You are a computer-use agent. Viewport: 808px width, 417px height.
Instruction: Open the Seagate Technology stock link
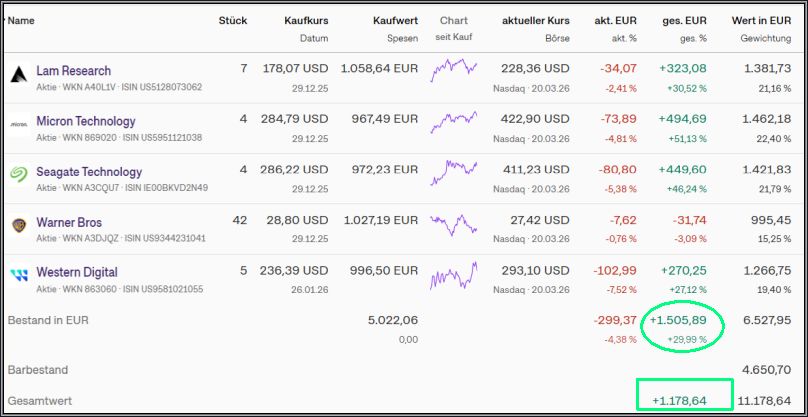pos(89,172)
